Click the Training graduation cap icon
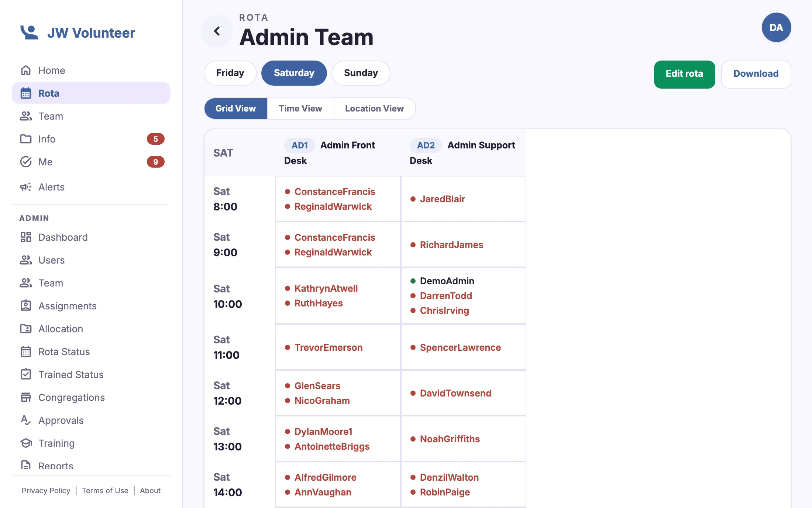Viewport: 812px width, 508px height. tap(26, 443)
